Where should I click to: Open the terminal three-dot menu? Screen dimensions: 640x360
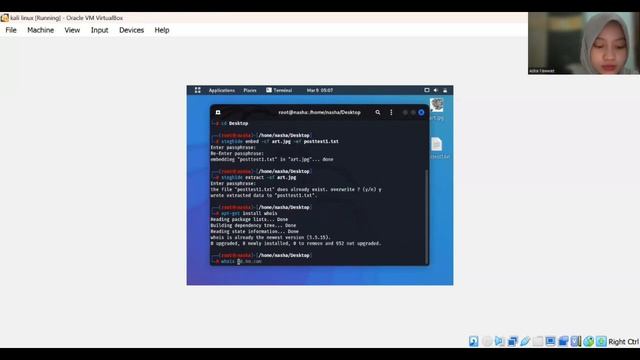coord(391,112)
